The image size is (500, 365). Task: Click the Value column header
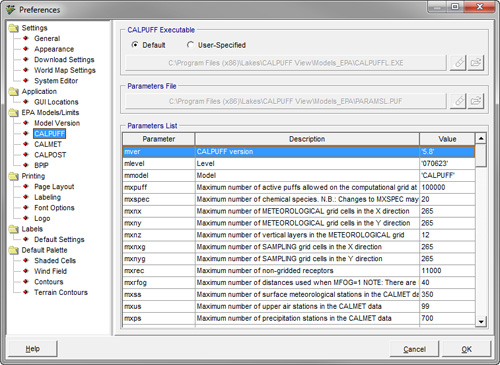point(447,139)
